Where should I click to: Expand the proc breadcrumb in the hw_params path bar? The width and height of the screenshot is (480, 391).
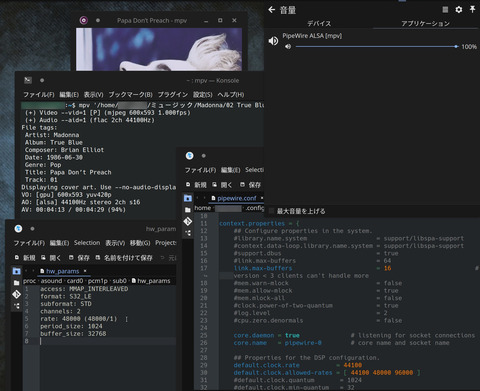click(x=29, y=281)
